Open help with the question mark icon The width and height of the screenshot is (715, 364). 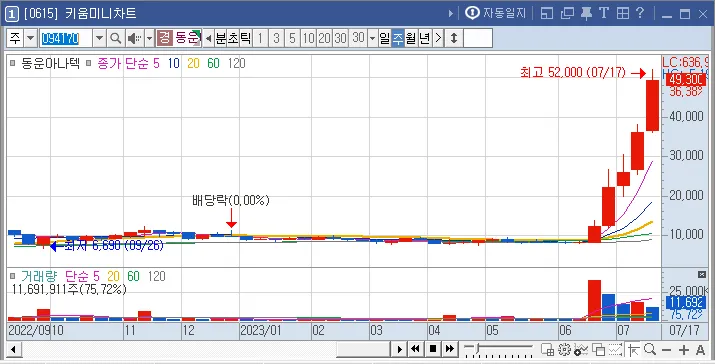[640, 13]
